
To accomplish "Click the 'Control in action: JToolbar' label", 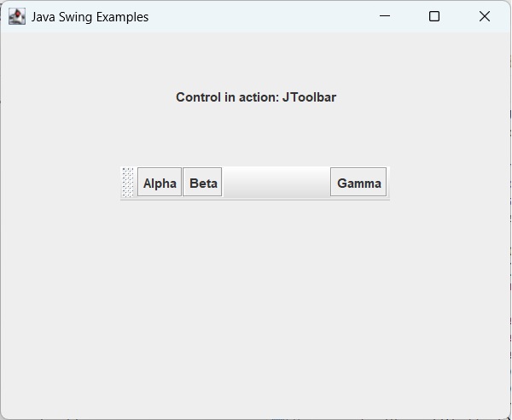I will click(x=256, y=97).
